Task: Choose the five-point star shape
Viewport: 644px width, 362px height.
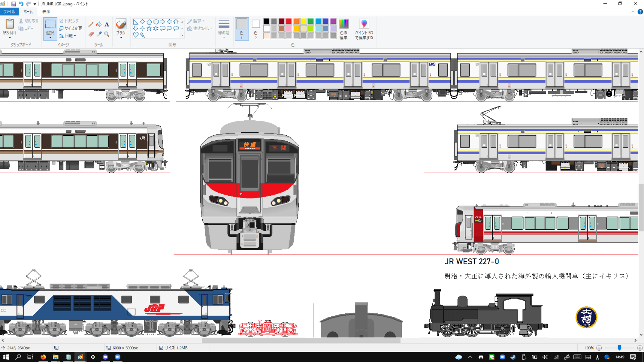Action: tap(149, 28)
